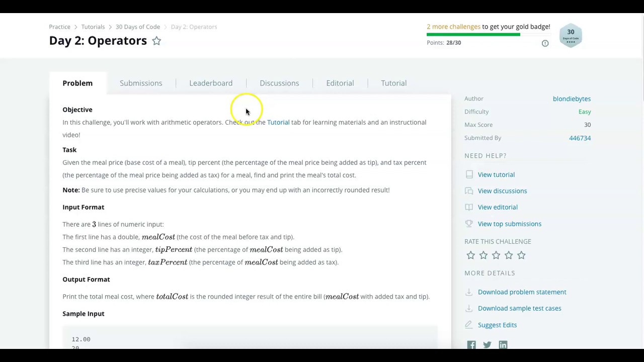644x362 pixels.
Task: Open View top submissions
Action: tap(510, 224)
